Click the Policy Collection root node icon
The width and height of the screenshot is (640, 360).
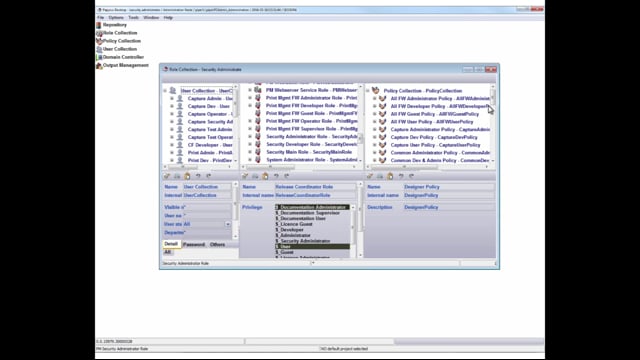point(376,90)
